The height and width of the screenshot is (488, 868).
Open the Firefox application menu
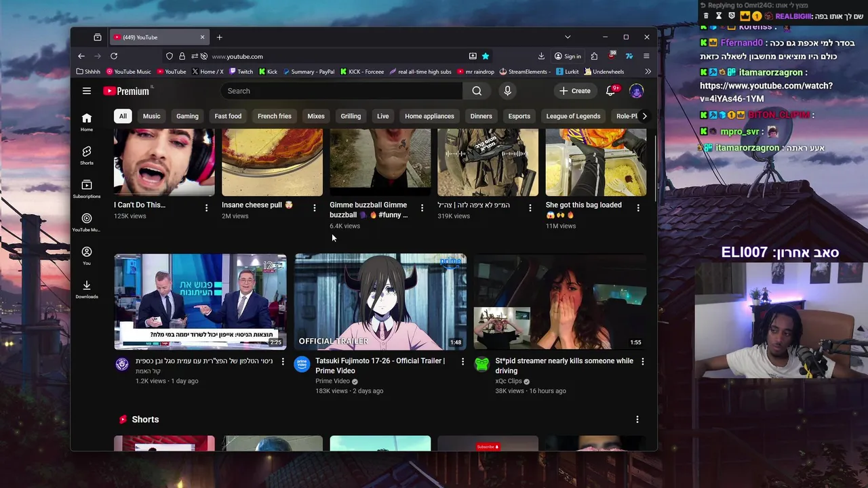[x=646, y=56]
